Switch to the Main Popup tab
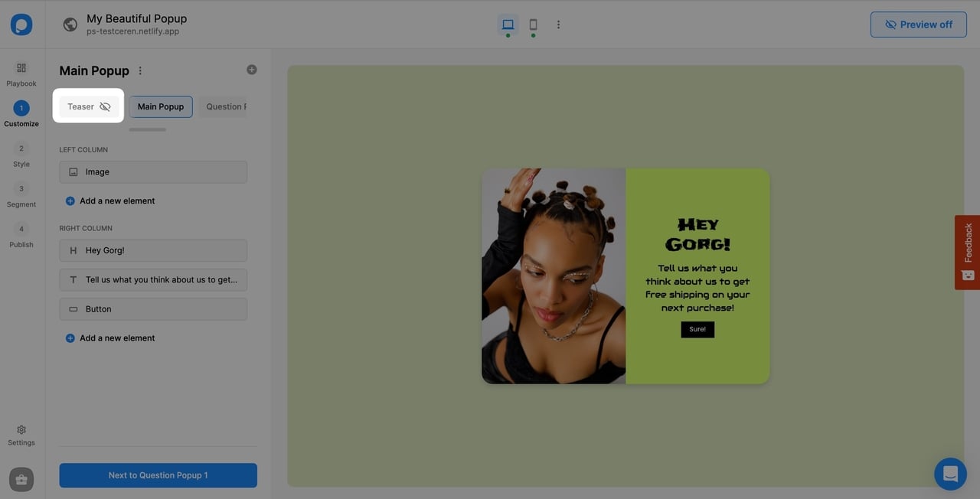 160,106
